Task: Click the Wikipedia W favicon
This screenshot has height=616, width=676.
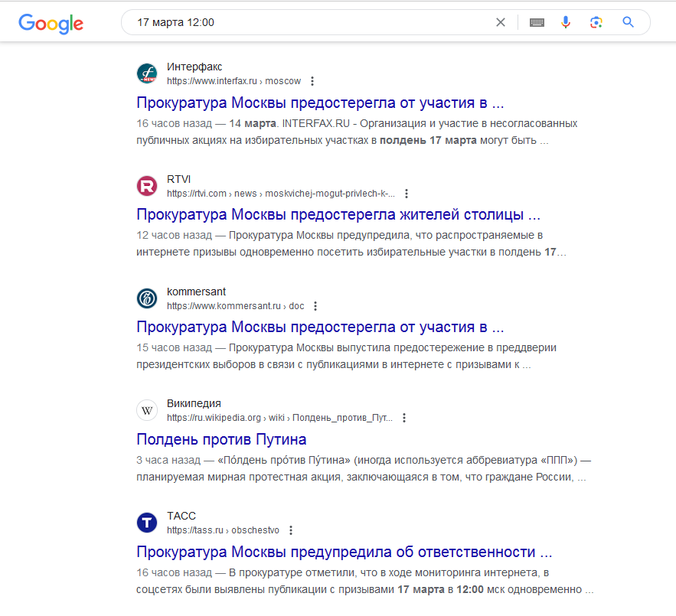Action: tap(147, 410)
